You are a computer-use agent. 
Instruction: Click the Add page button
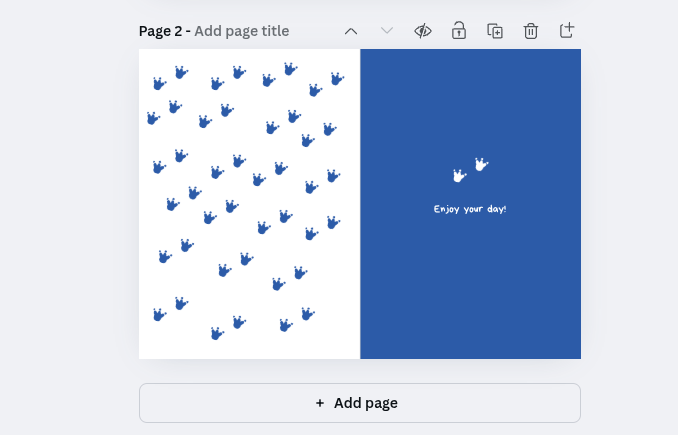coord(360,403)
